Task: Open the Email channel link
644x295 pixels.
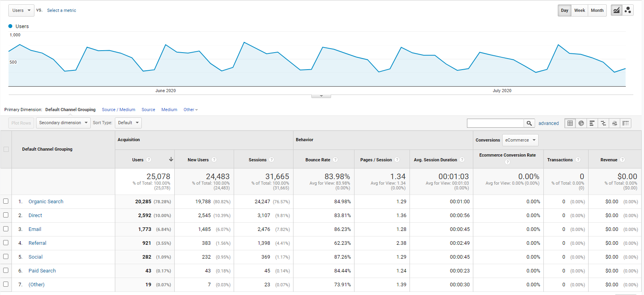Action: (x=35, y=229)
